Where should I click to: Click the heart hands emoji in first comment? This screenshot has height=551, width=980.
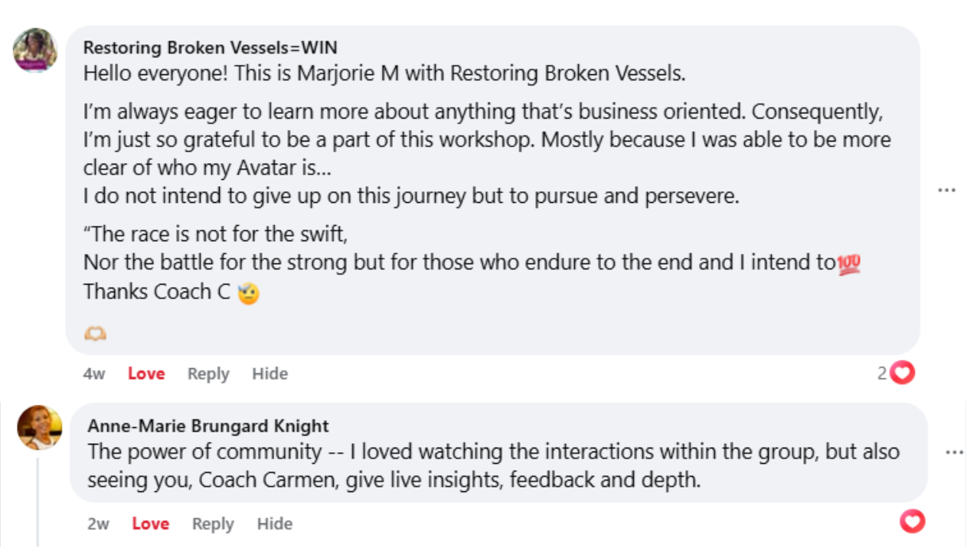click(95, 334)
